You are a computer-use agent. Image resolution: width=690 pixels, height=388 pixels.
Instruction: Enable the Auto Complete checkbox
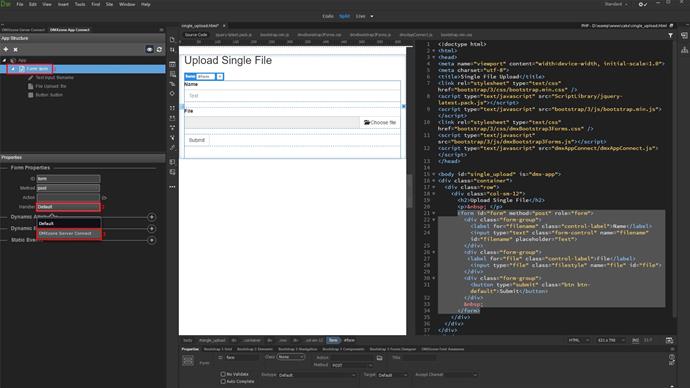223,381
